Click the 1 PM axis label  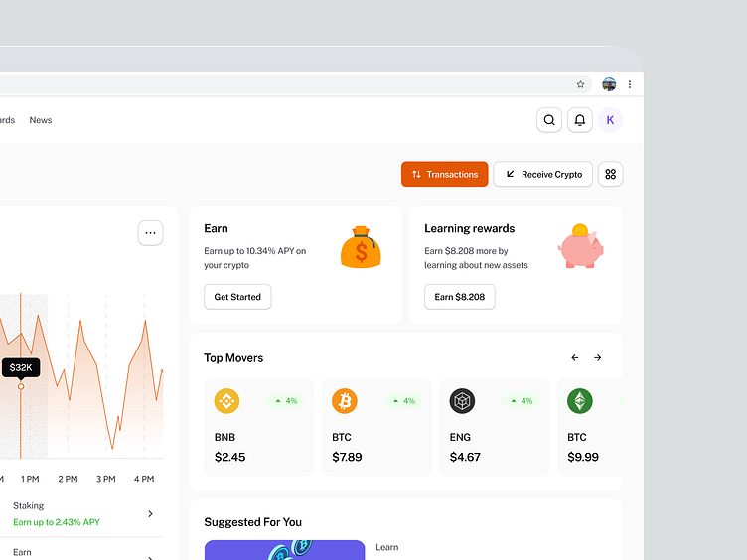(30, 479)
